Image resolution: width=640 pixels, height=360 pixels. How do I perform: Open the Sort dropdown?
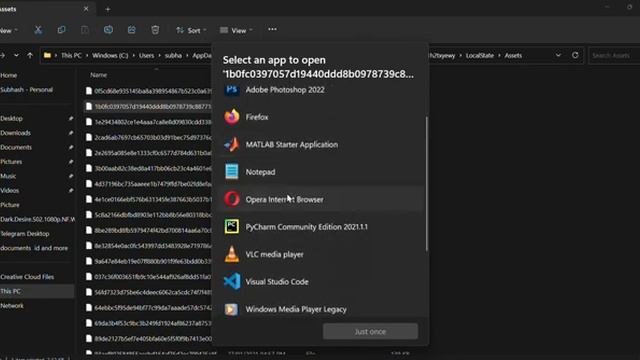[x=191, y=31]
